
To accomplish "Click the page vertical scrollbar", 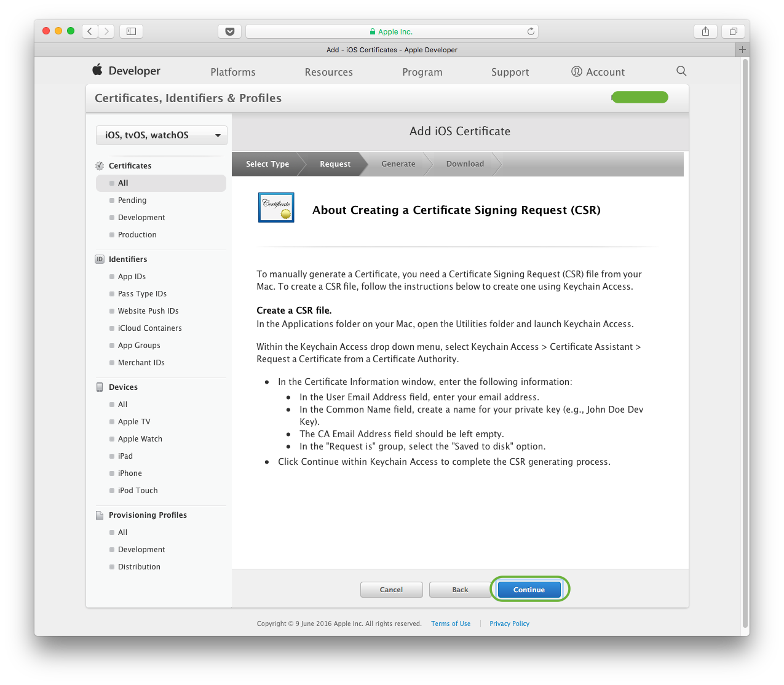I will [x=746, y=343].
